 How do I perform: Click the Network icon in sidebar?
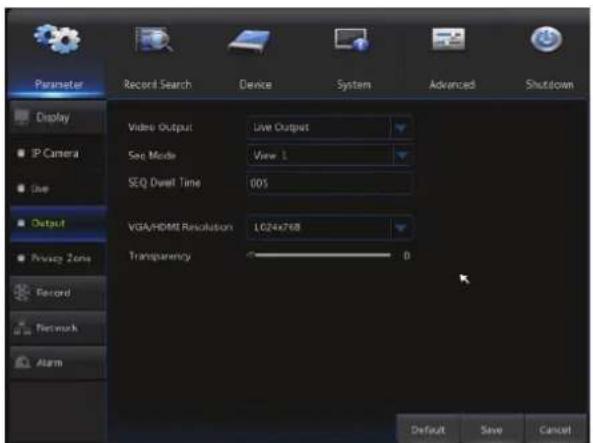(22, 328)
